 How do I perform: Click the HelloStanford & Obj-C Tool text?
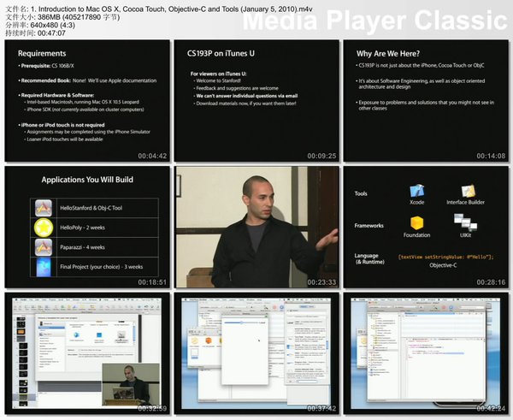pos(91,208)
